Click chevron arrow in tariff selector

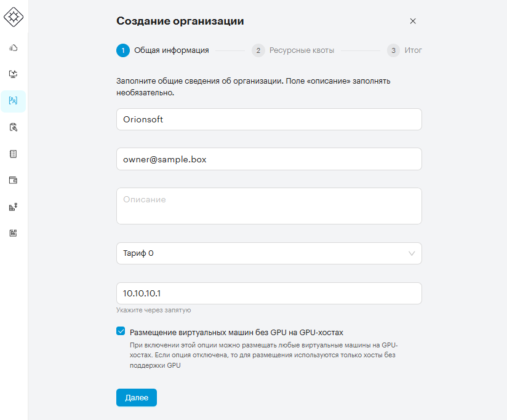coord(412,253)
